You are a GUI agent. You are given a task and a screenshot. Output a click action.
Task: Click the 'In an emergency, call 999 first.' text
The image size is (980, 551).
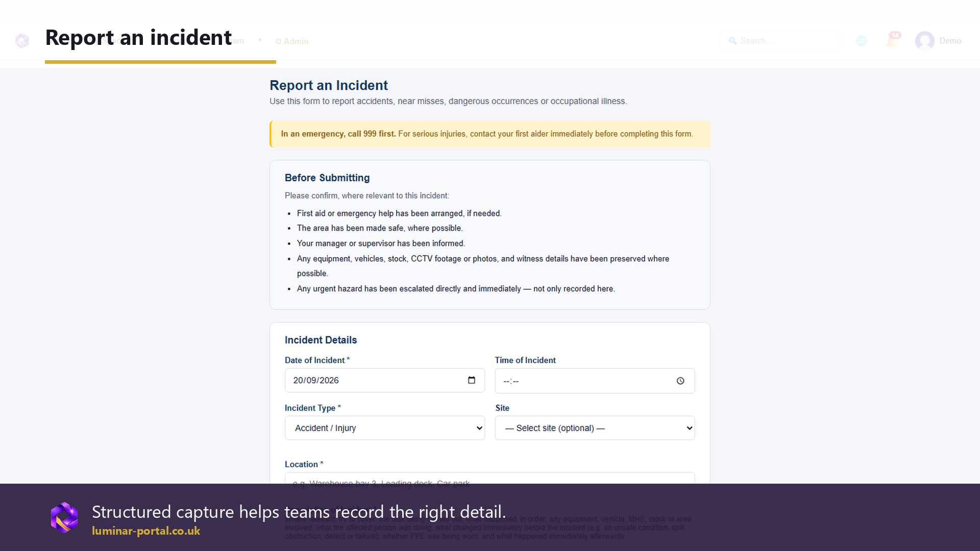tap(338, 134)
